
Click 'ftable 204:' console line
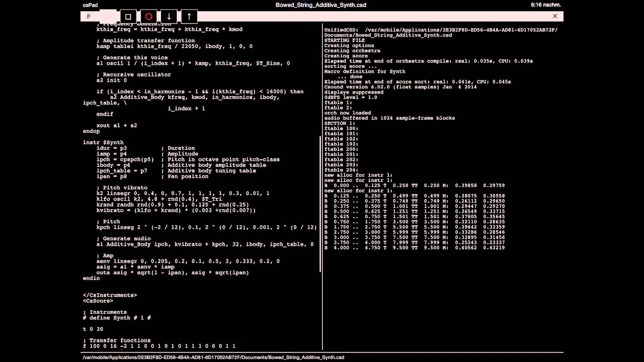341,170
